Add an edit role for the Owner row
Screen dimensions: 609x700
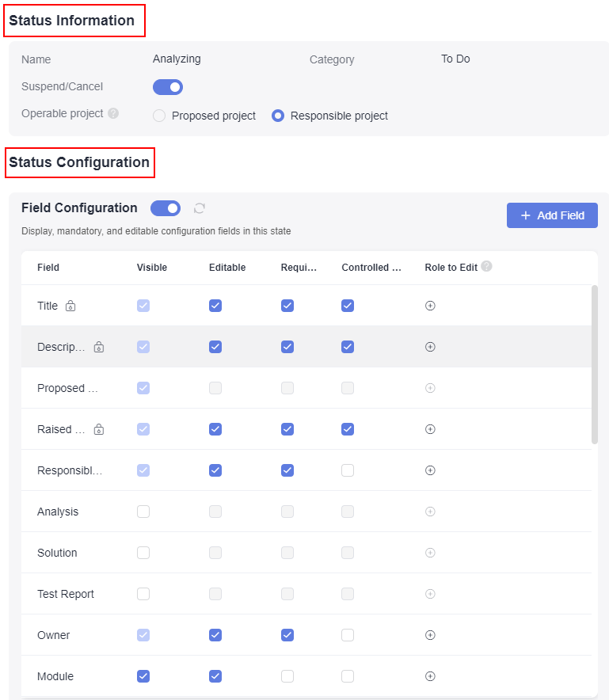(x=430, y=635)
